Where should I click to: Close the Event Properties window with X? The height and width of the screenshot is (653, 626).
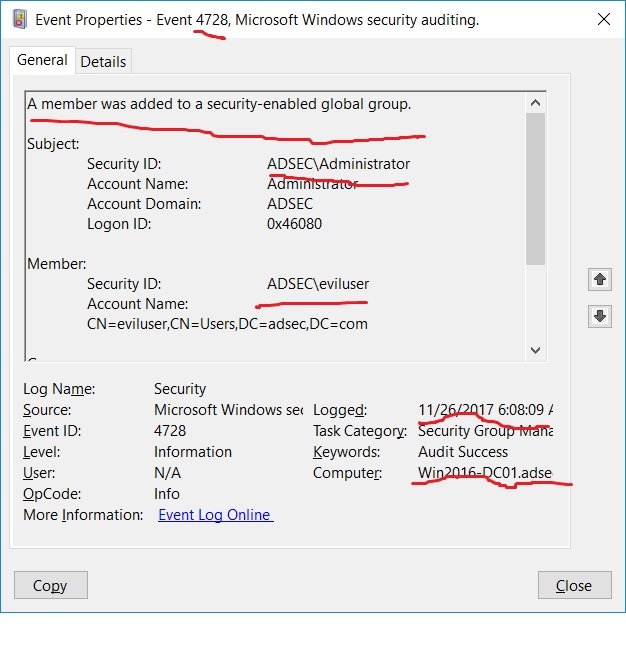[603, 19]
